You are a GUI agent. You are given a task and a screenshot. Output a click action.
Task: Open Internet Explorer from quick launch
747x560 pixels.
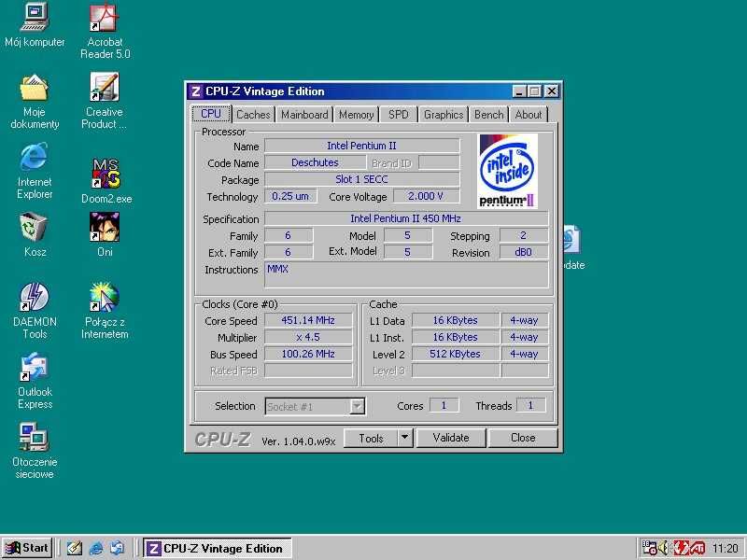(x=96, y=548)
